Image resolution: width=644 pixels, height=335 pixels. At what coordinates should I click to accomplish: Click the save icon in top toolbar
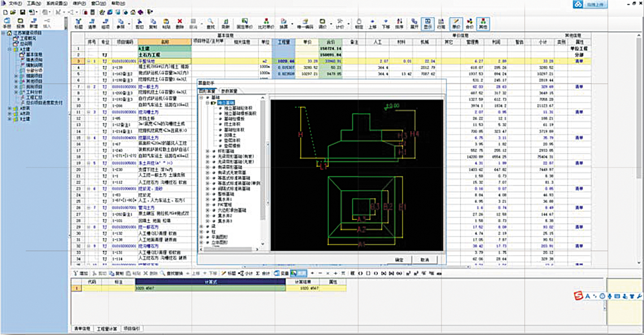(21, 12)
